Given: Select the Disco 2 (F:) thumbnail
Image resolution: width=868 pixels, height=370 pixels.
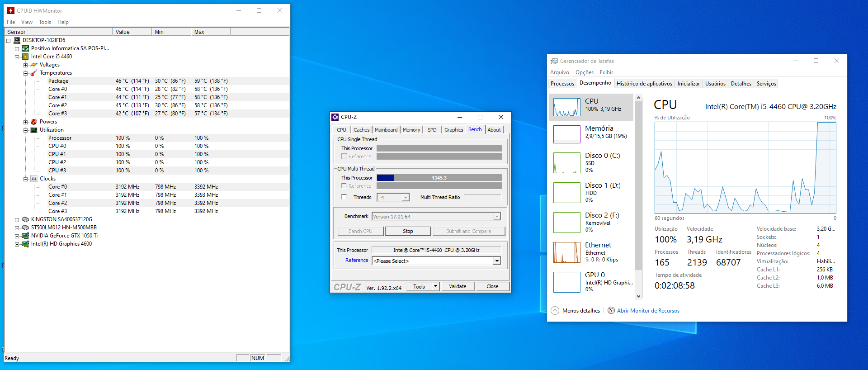Looking at the screenshot, I should coord(567,223).
